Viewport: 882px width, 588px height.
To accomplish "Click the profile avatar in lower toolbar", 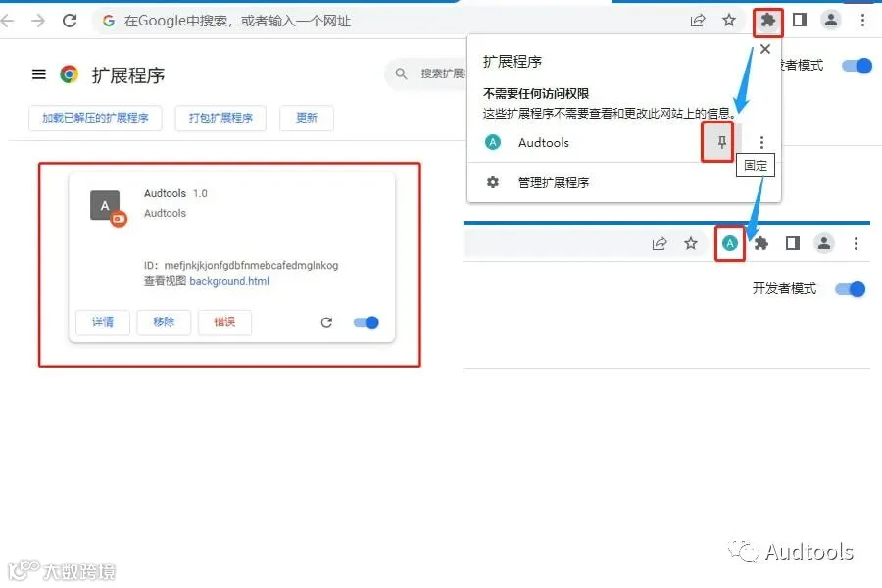I will tap(824, 243).
